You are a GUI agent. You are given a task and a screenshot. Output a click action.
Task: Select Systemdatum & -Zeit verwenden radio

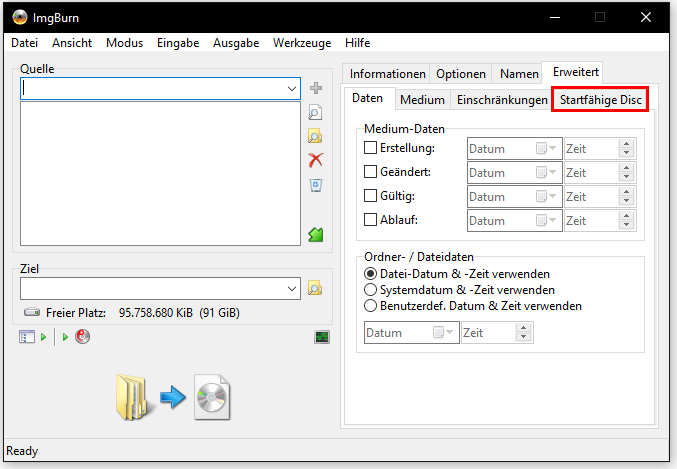[x=370, y=290]
